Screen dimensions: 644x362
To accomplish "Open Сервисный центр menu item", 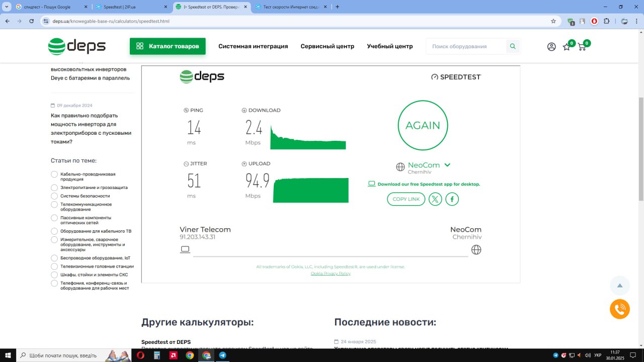I will [x=328, y=46].
